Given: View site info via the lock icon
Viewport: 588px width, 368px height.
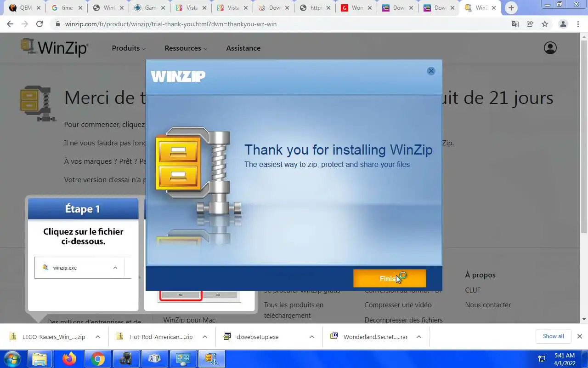Looking at the screenshot, I should pyautogui.click(x=57, y=24).
